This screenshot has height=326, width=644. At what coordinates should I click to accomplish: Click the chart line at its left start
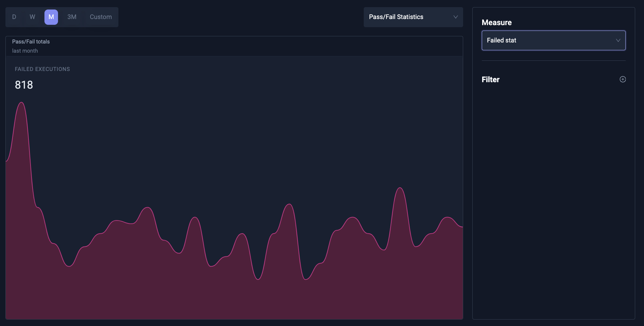(x=7, y=161)
